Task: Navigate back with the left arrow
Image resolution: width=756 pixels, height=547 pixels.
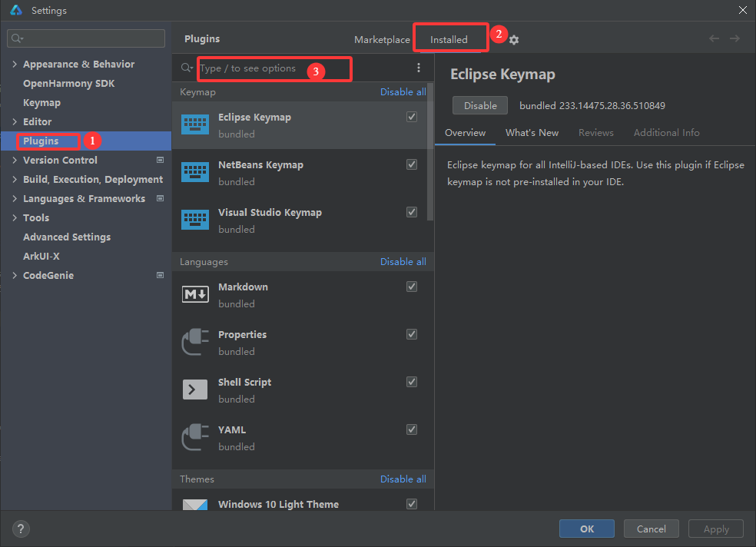Action: click(714, 38)
